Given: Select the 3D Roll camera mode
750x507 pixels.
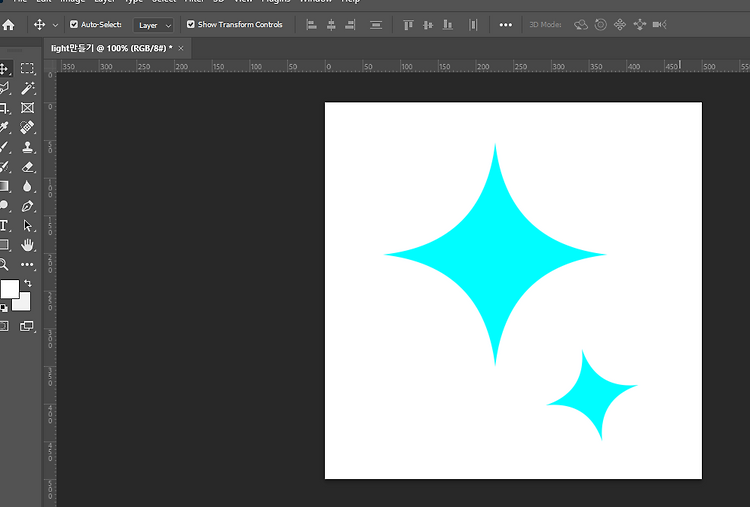Looking at the screenshot, I should [600, 24].
